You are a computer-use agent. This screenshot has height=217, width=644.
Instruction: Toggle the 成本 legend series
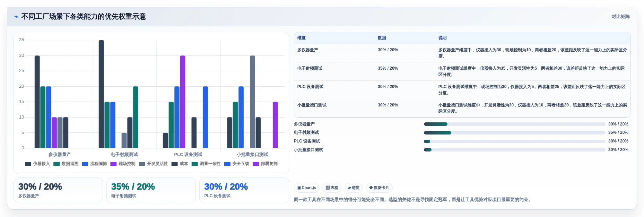point(180,164)
